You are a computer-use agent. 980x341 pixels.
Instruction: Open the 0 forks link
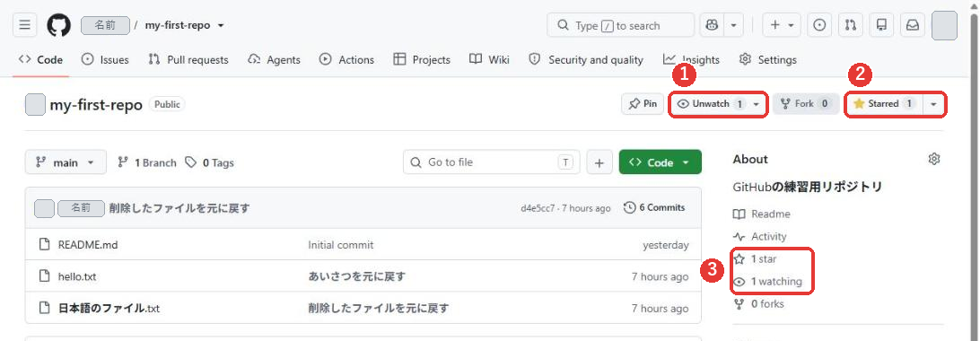[758, 303]
